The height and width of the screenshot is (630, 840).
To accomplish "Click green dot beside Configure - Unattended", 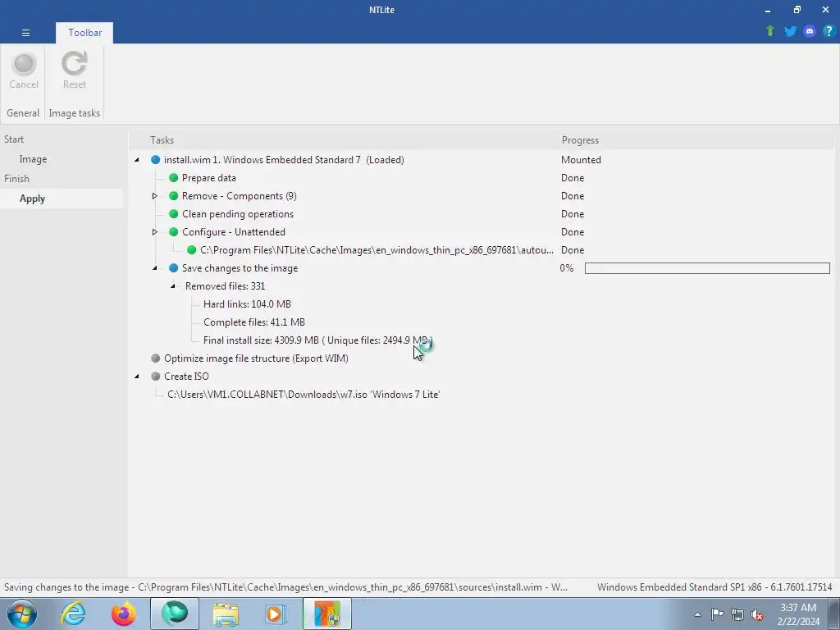I will pos(174,232).
